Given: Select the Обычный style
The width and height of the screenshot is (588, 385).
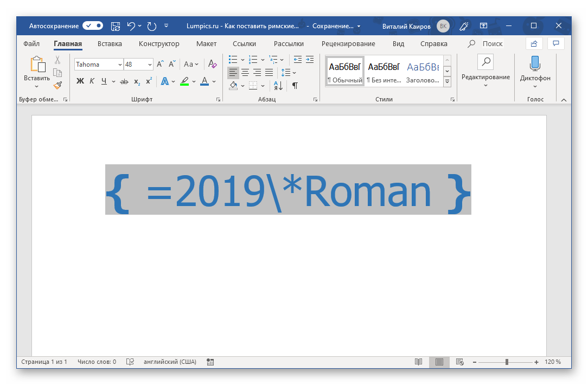Looking at the screenshot, I should (x=344, y=72).
